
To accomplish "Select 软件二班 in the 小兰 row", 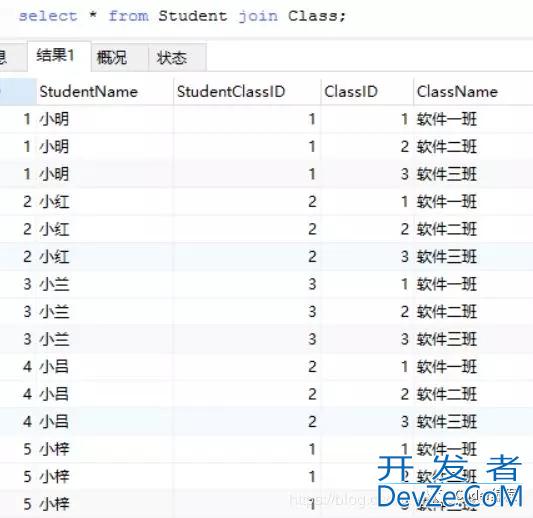I will click(447, 312).
